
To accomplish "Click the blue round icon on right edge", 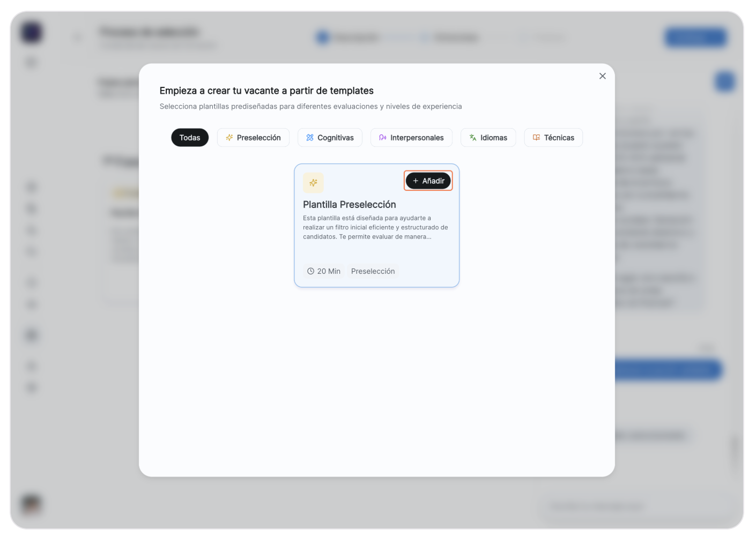I will tap(725, 82).
